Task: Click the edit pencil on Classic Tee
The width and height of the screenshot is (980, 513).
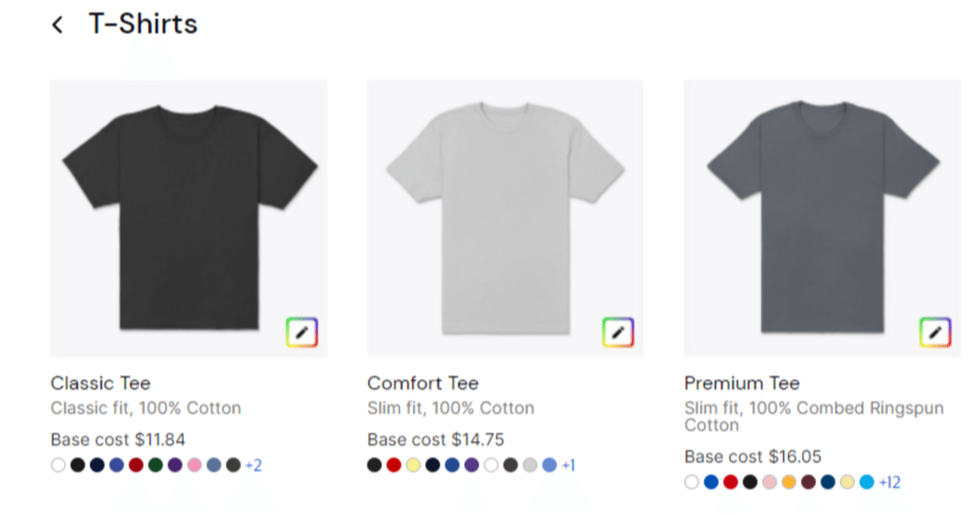Action: coord(302,332)
